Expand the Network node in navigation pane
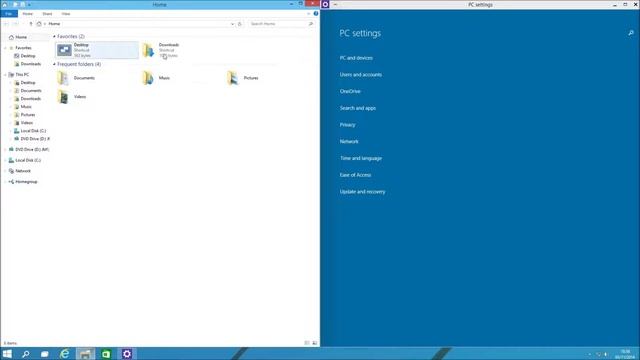The height and width of the screenshot is (360, 640). (x=5, y=171)
